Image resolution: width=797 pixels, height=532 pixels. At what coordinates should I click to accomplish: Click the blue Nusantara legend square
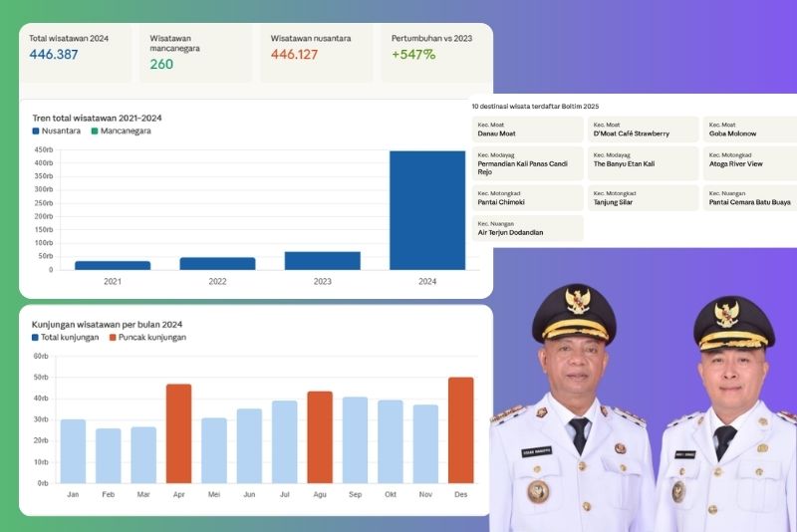(x=36, y=132)
